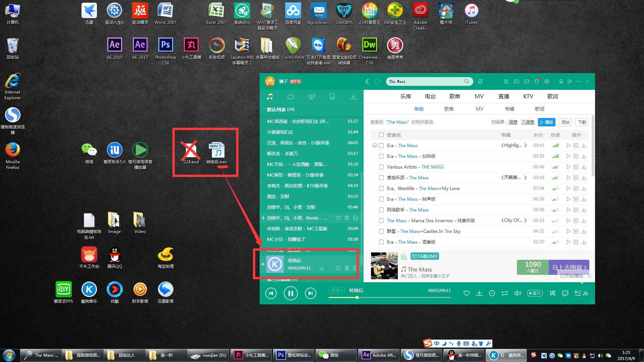
Task: Check the 'Era、Westlife - The Mass+My Love' box
Action: (x=381, y=188)
